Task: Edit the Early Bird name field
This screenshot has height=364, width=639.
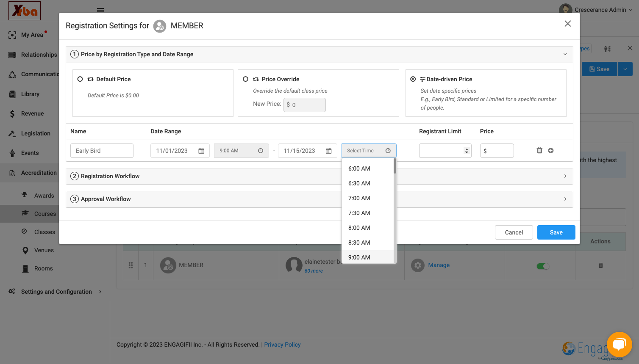Action: (102, 151)
